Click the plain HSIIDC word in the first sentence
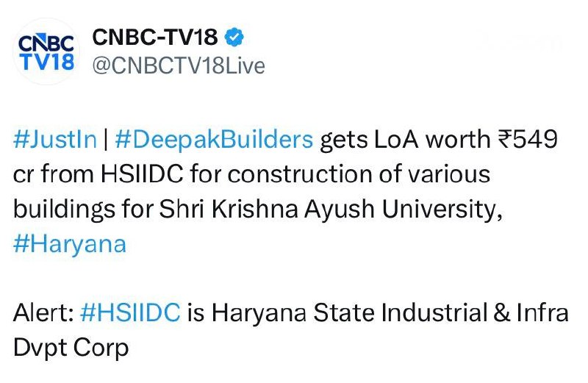The image size is (588, 383). (x=142, y=174)
